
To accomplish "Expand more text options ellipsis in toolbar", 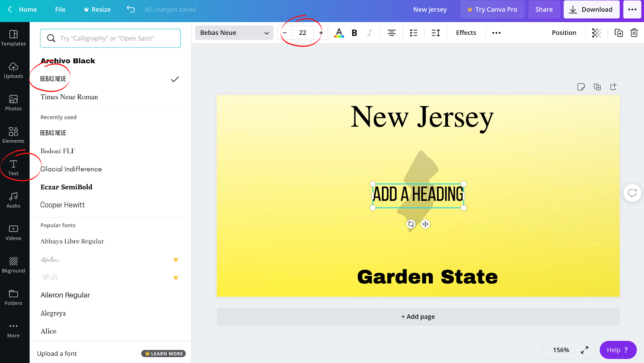I will pos(496,33).
